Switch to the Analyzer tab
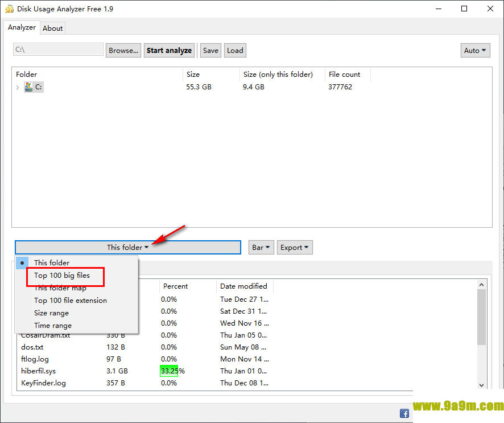 tap(22, 27)
